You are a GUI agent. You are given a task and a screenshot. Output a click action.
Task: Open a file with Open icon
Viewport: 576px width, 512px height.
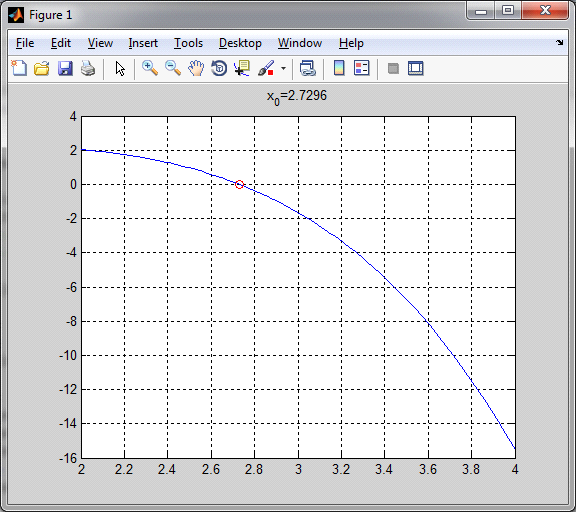tap(42, 68)
